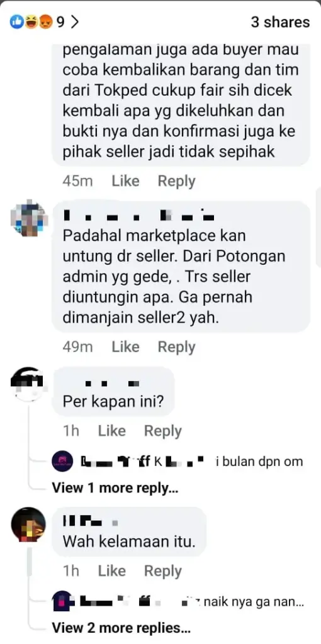Click the angry emoji reaction icon
The height and width of the screenshot is (644, 321).
(45, 22)
